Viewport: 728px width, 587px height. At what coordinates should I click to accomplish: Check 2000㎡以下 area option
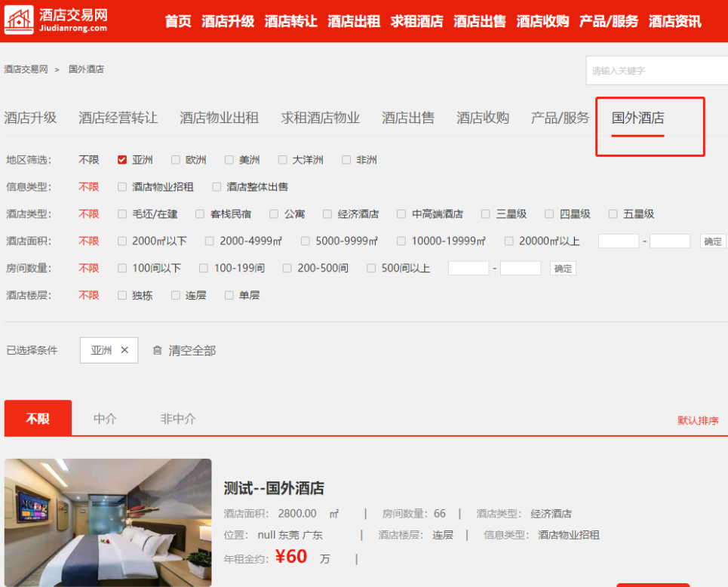[x=122, y=241]
